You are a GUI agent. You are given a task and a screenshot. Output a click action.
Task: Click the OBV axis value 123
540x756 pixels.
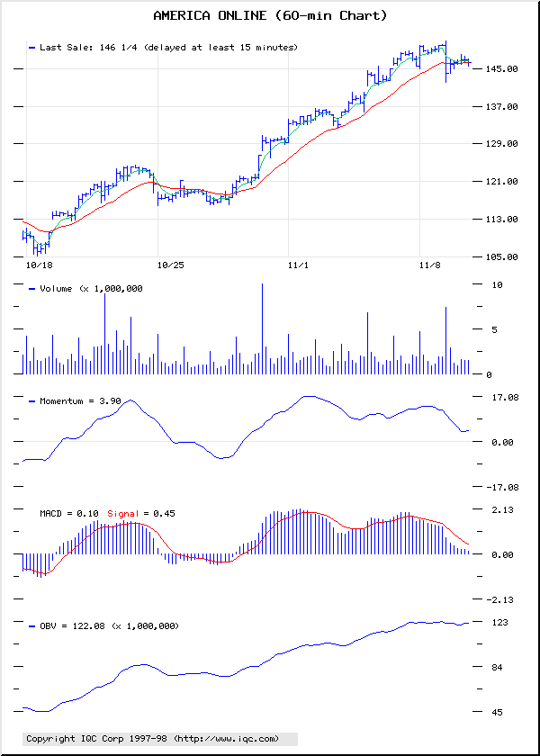(499, 623)
